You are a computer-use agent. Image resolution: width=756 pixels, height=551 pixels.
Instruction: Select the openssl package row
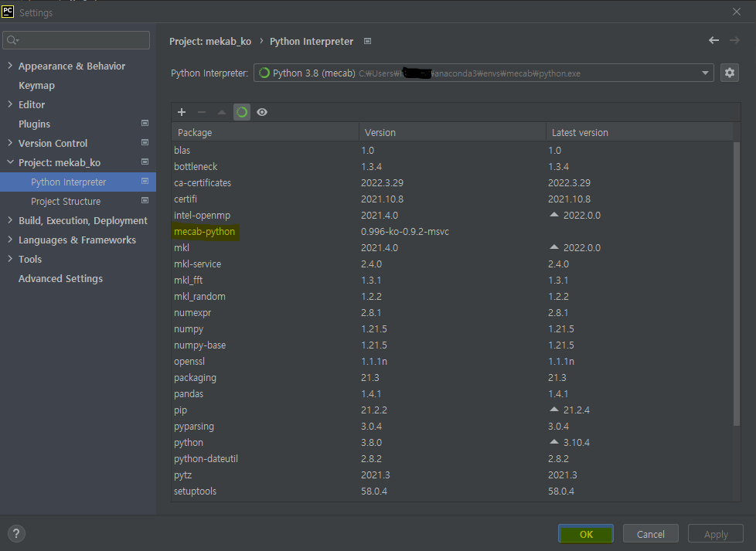[452, 361]
